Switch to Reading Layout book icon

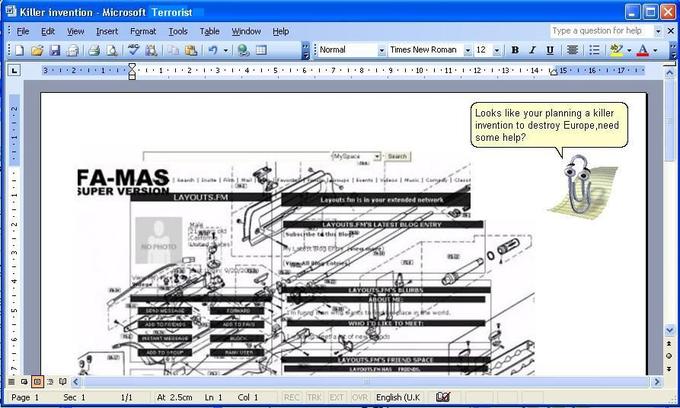[63, 382]
